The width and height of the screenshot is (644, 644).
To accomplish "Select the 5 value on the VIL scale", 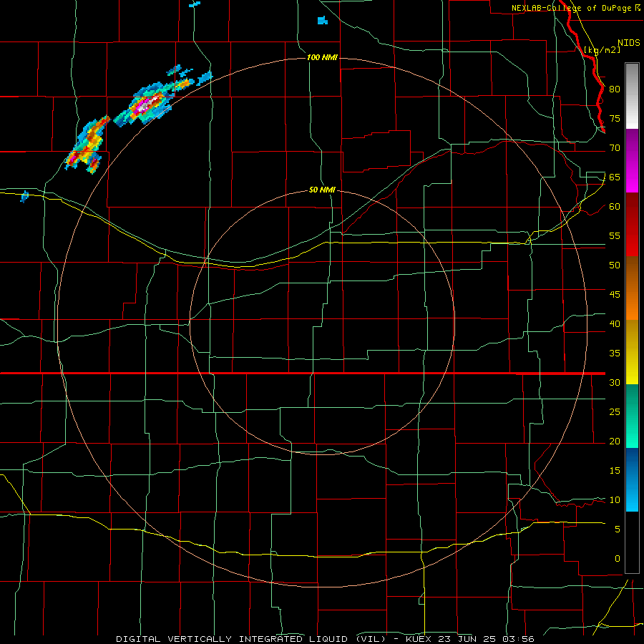I will click(618, 530).
